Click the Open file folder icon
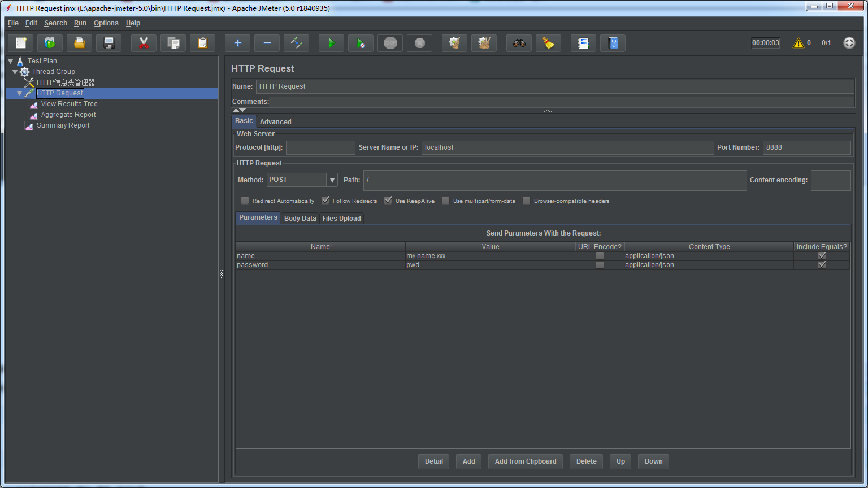 [x=79, y=43]
